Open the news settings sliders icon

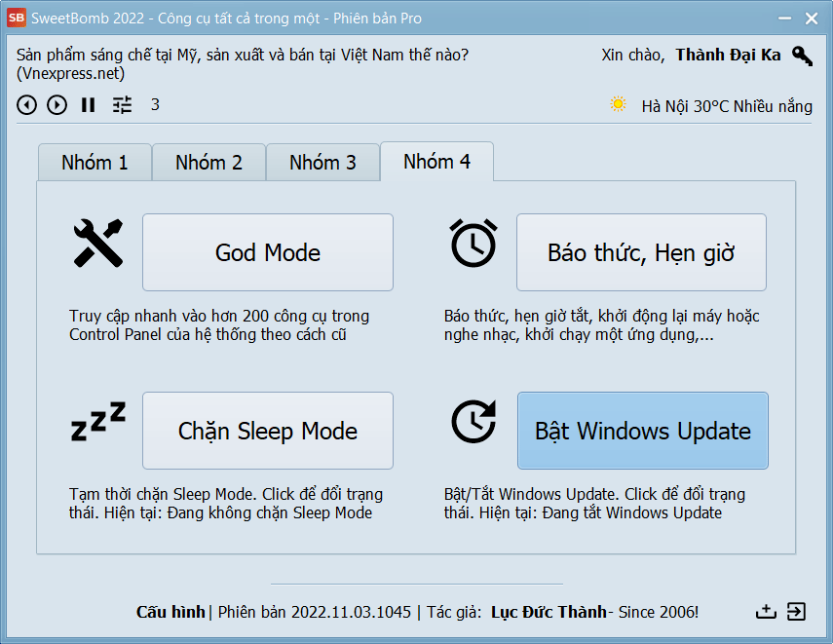coord(122,105)
